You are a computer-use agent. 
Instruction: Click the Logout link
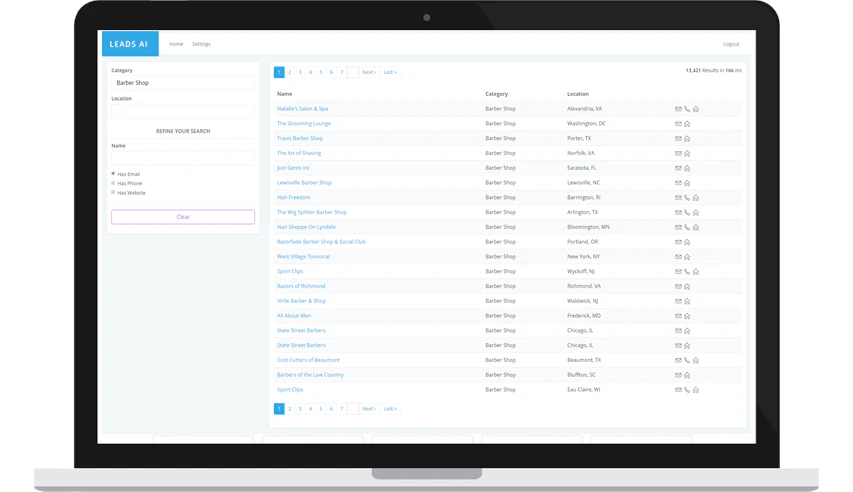pyautogui.click(x=731, y=44)
